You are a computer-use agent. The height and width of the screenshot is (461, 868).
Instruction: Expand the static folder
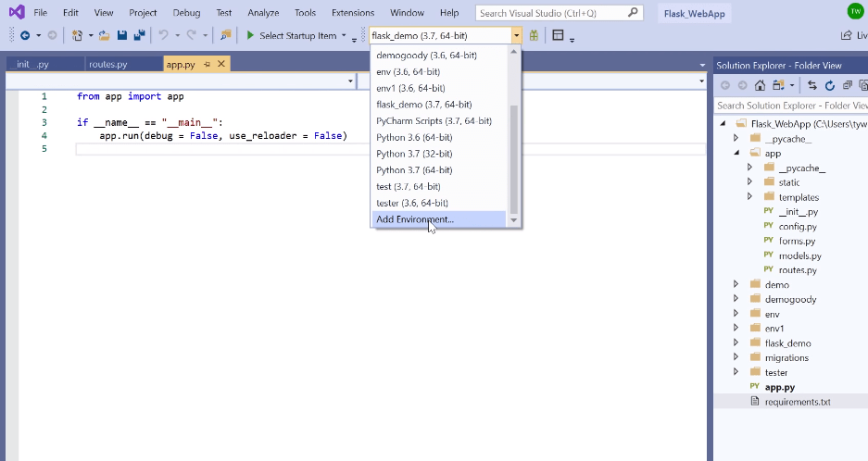(x=749, y=181)
